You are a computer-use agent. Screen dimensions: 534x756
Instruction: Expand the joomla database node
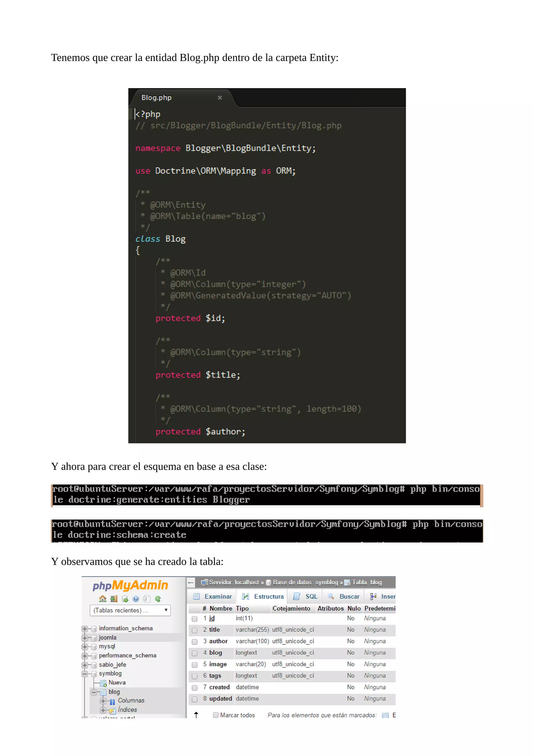pos(84,638)
